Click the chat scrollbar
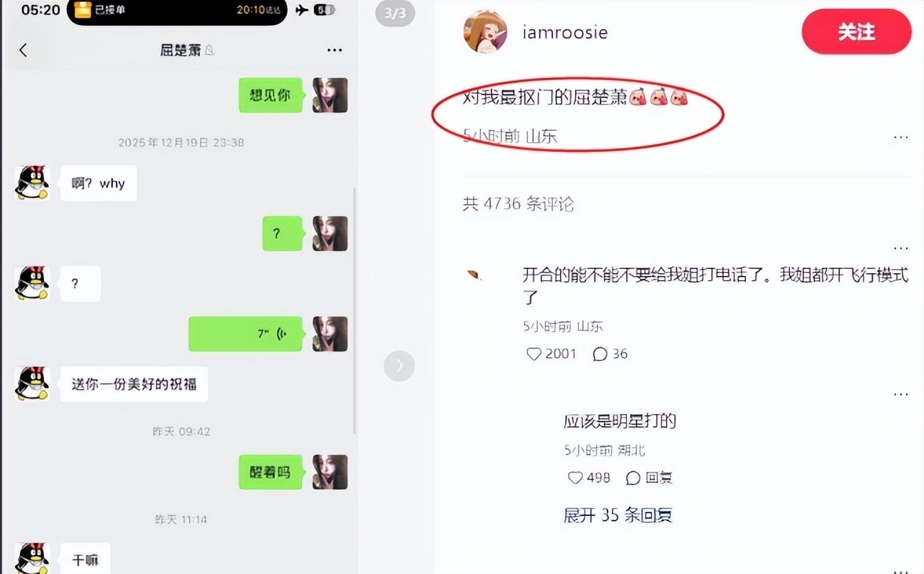 (355, 310)
